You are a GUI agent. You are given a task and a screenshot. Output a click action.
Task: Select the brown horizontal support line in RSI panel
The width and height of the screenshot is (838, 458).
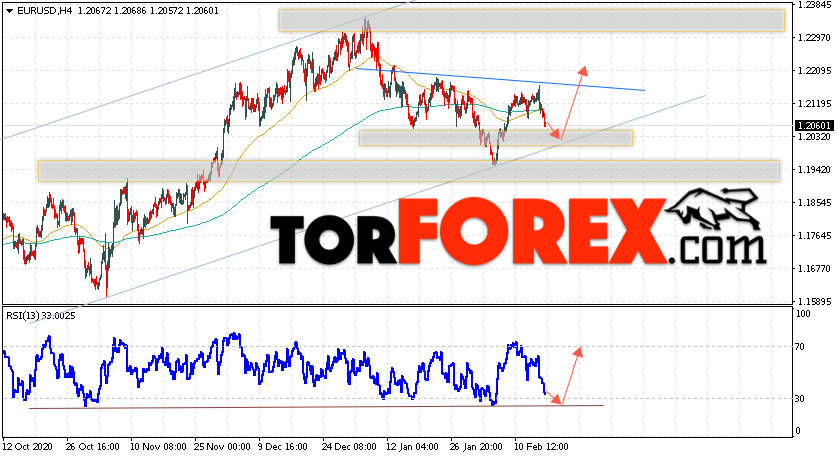coord(316,407)
